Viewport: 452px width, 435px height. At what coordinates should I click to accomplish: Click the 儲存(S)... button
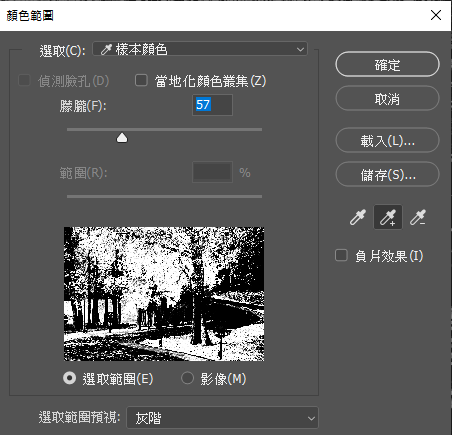(x=387, y=174)
